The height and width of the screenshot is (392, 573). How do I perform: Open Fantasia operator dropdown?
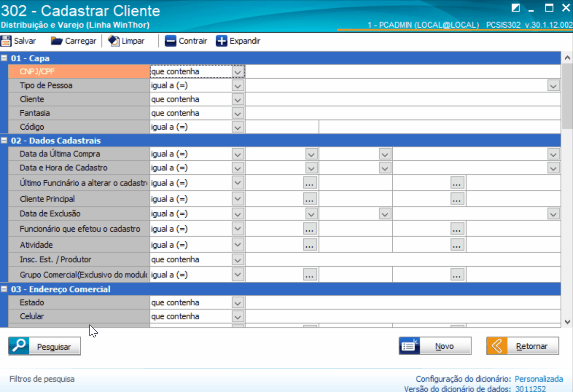[238, 113]
